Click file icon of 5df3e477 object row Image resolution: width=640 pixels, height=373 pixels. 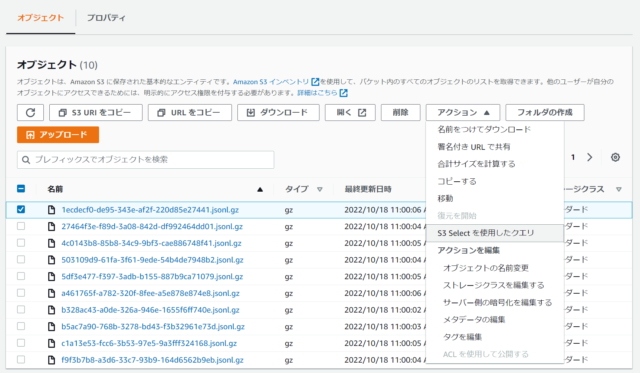point(51,277)
